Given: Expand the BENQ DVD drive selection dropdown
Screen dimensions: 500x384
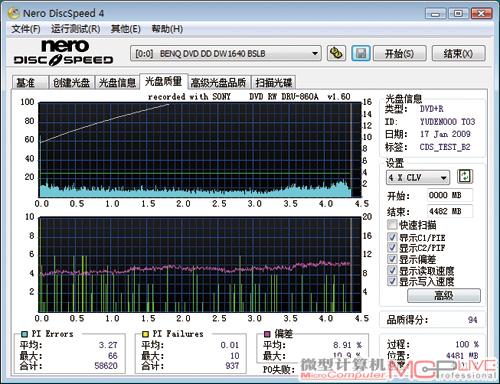Looking at the screenshot, I should tap(315, 53).
